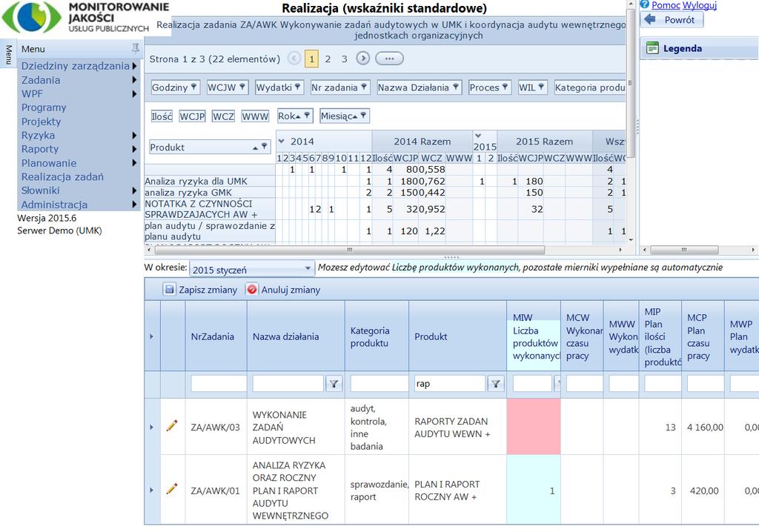Click the Legenda panel horizontal scrollbar
Image resolution: width=759 pixels, height=532 pixels.
684,250
